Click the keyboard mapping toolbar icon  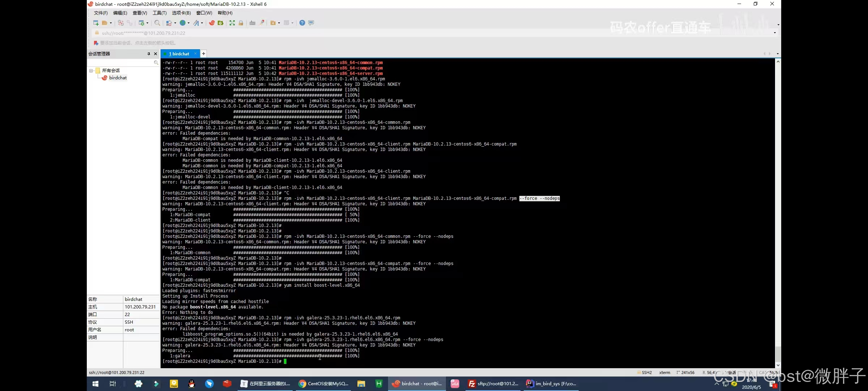tap(252, 23)
